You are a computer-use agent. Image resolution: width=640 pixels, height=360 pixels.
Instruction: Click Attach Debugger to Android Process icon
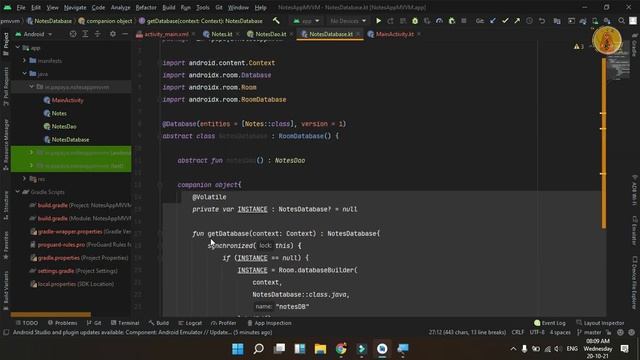pyautogui.click(x=451, y=21)
